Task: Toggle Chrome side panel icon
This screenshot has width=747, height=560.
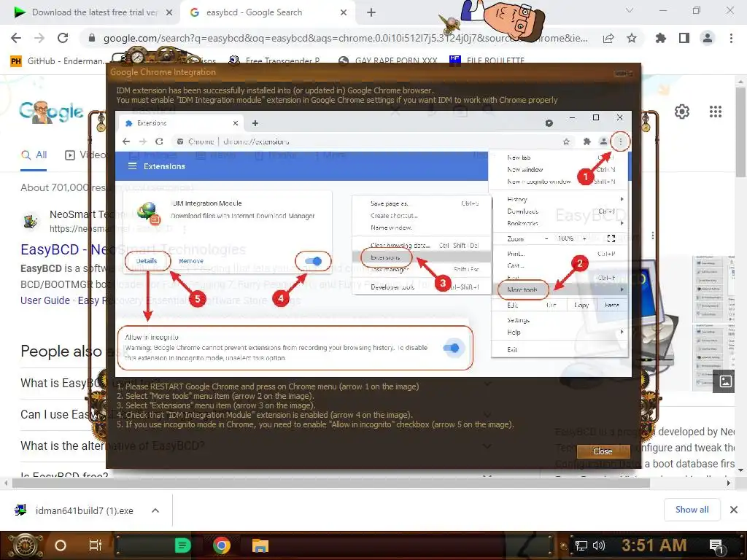Action: pyautogui.click(x=684, y=38)
